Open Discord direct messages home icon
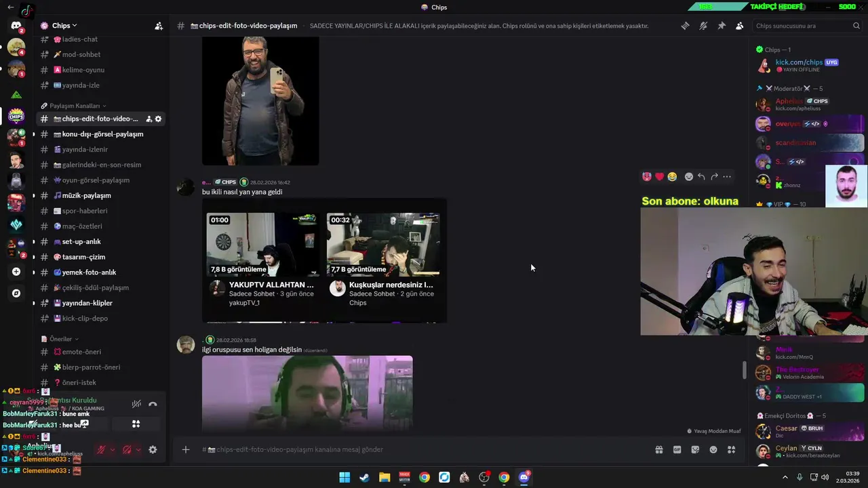 click(x=16, y=26)
